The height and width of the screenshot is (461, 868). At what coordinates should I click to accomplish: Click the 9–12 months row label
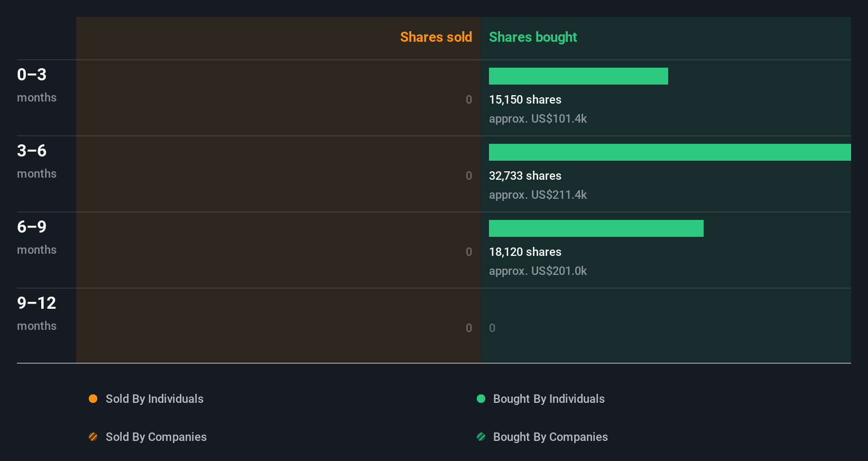coord(36,314)
